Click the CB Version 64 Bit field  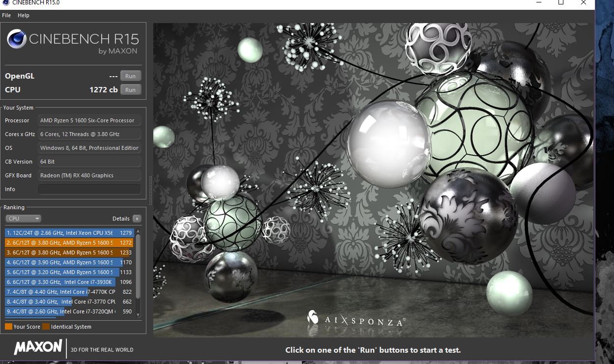[x=89, y=162]
